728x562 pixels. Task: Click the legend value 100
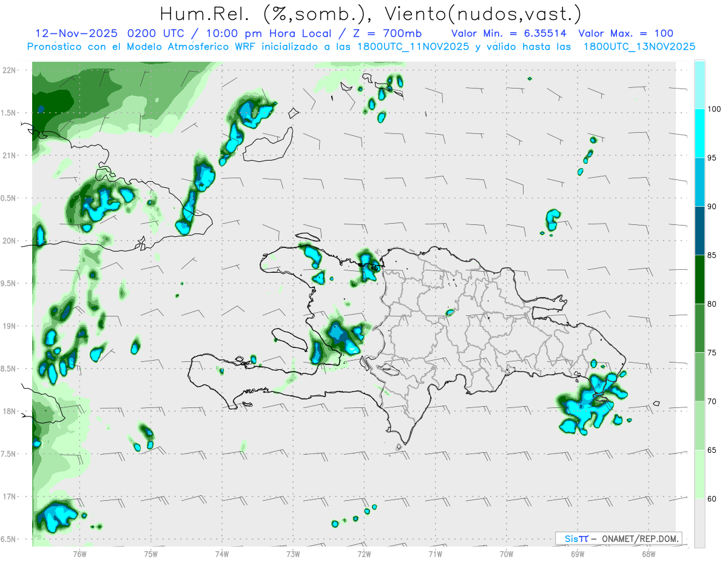714,109
